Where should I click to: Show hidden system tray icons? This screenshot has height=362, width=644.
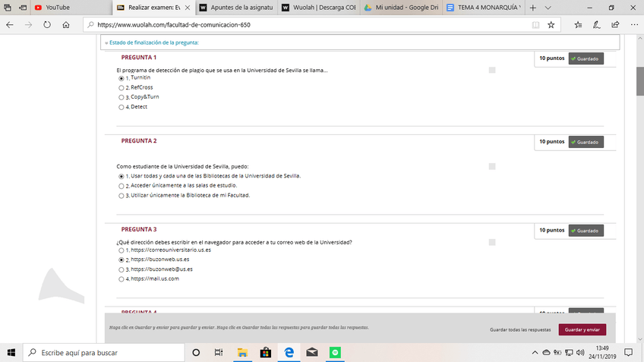(x=535, y=353)
